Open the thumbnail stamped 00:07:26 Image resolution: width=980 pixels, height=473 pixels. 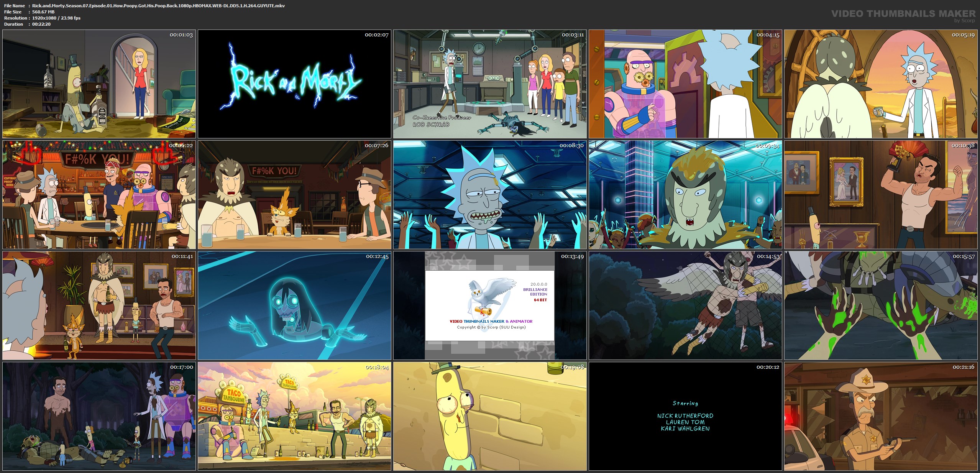click(294, 195)
